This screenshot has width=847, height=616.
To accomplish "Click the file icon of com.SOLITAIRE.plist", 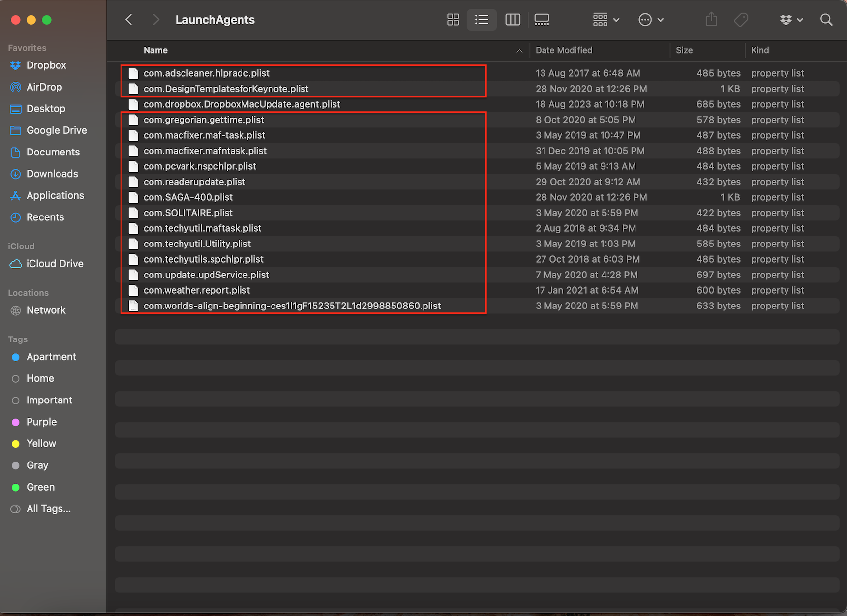I will click(133, 213).
